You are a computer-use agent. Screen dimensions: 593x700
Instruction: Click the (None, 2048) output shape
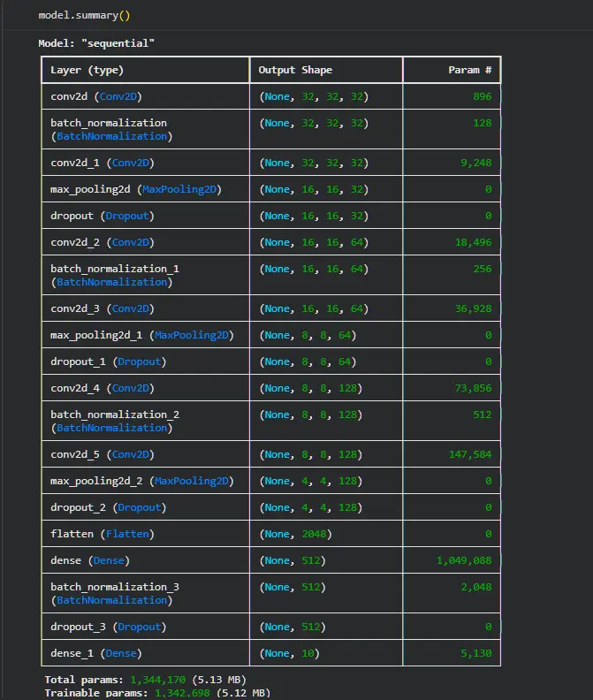(x=295, y=534)
